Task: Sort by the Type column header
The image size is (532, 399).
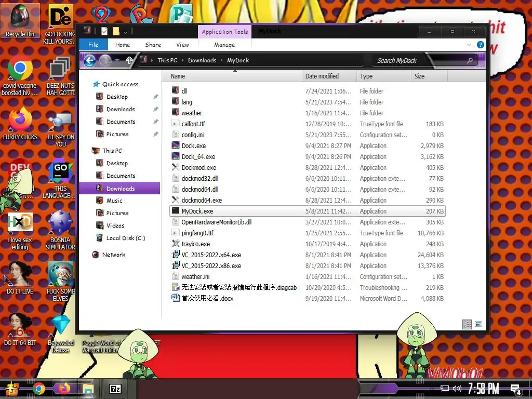Action: (x=384, y=76)
